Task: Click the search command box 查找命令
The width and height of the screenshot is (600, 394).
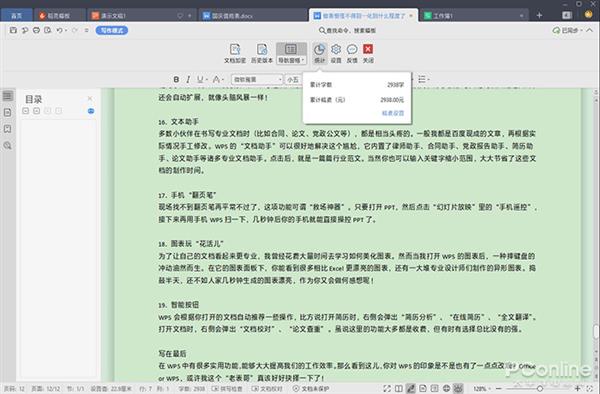Action: pyautogui.click(x=347, y=30)
